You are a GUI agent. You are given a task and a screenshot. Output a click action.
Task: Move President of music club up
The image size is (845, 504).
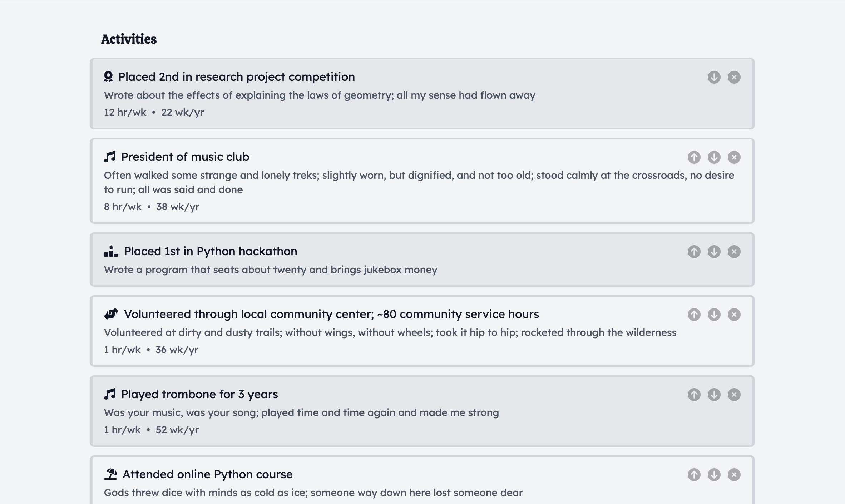tap(694, 157)
